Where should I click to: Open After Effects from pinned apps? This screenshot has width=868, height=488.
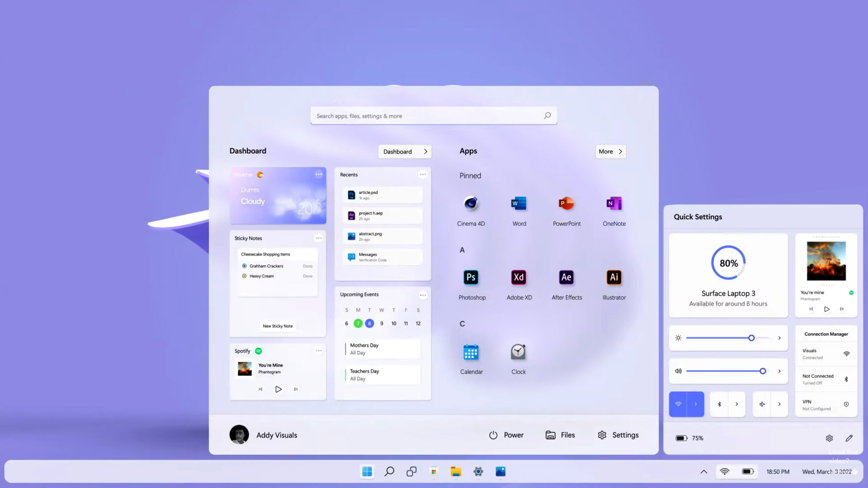coord(566,277)
